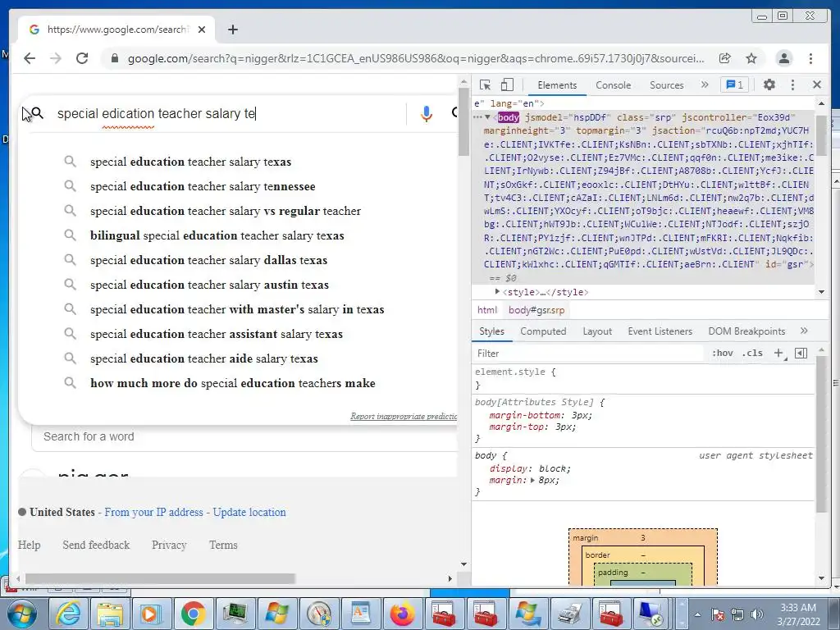Open the Windows Start menu orb
This screenshot has width=840, height=630.
click(x=22, y=614)
